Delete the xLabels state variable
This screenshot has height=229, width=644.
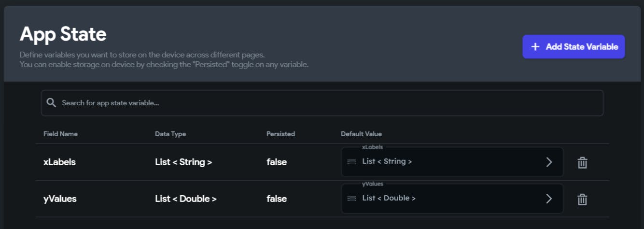(x=582, y=163)
